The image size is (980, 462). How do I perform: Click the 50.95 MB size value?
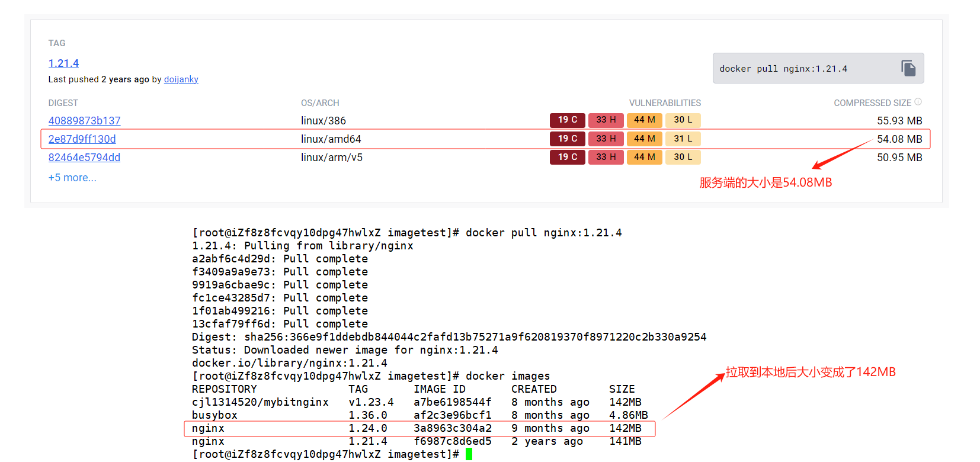(899, 158)
